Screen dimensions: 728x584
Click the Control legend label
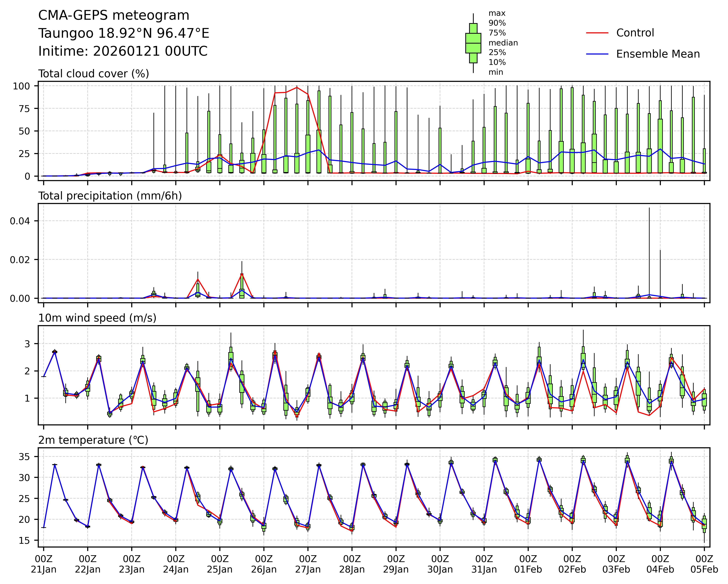coord(635,33)
